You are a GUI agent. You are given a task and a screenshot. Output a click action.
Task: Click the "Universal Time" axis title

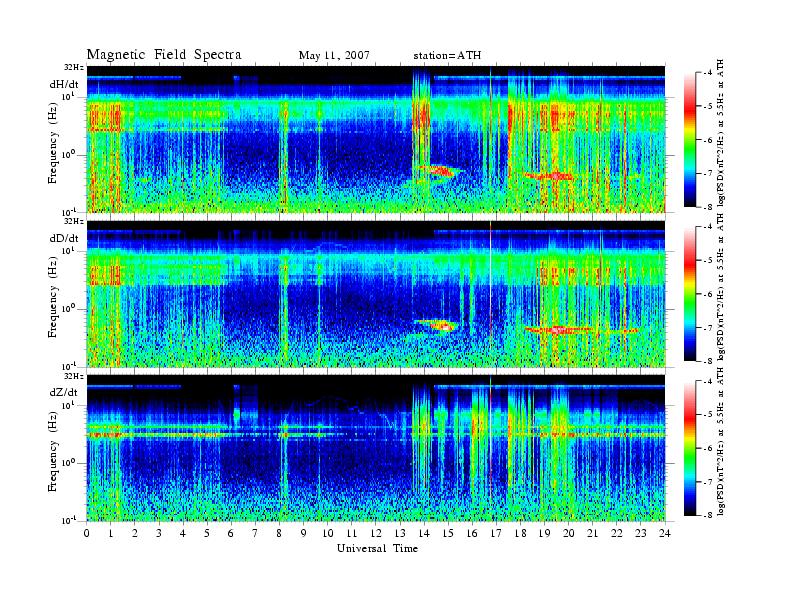[x=377, y=548]
